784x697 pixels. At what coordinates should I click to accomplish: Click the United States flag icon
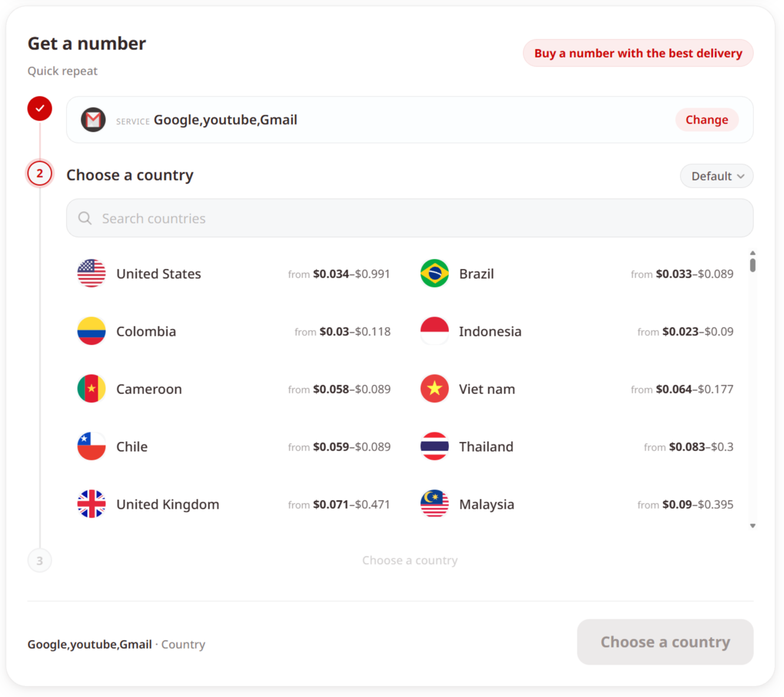coord(91,274)
